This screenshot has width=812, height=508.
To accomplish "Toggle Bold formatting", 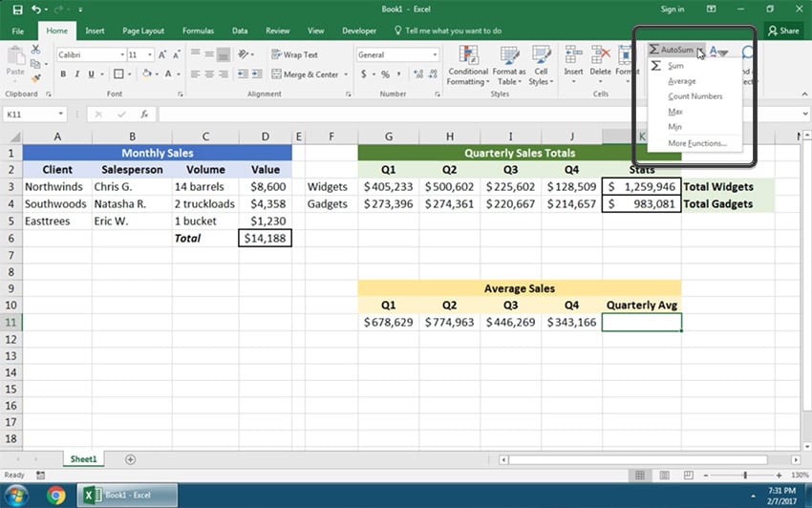I will 63,74.
